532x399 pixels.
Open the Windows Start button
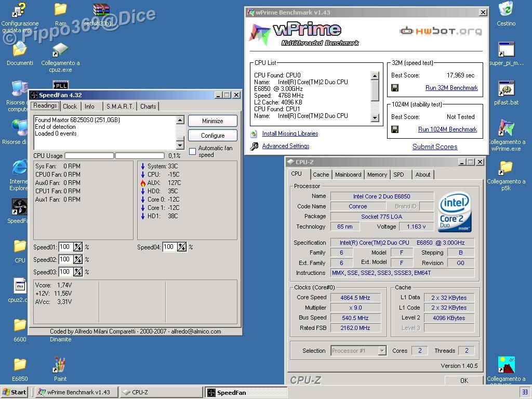(x=14, y=392)
